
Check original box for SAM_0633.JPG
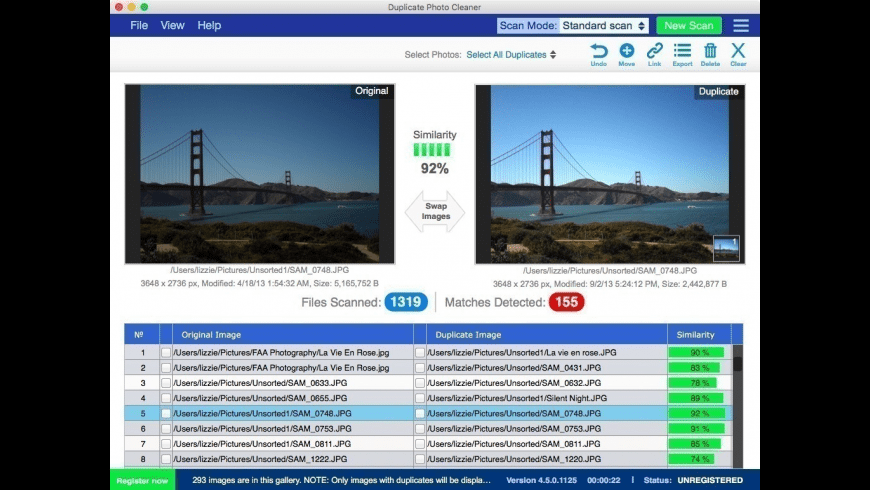(166, 383)
